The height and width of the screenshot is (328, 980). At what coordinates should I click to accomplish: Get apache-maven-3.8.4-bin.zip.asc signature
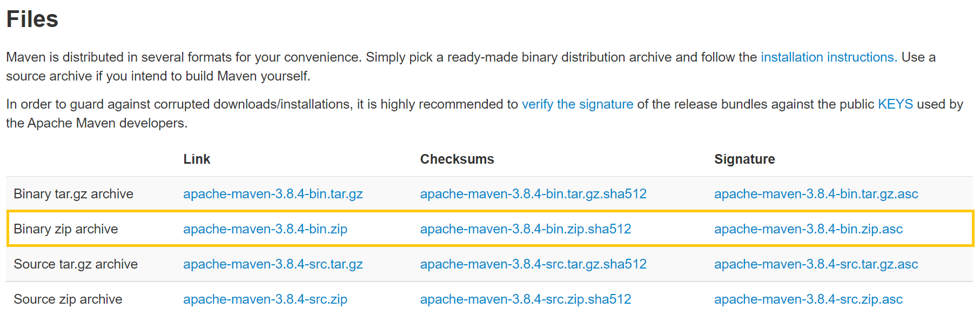click(808, 229)
